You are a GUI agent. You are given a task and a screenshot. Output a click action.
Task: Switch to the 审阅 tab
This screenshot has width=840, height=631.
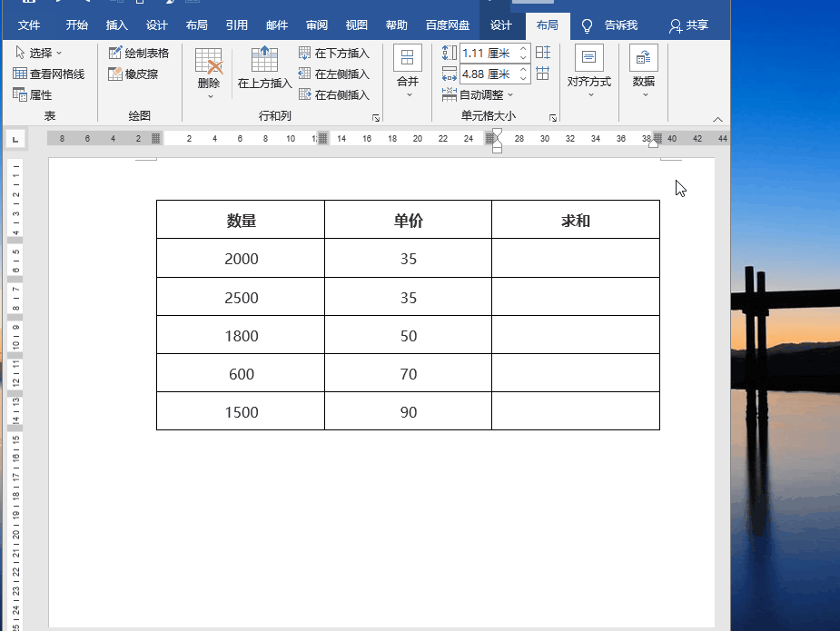coord(317,25)
